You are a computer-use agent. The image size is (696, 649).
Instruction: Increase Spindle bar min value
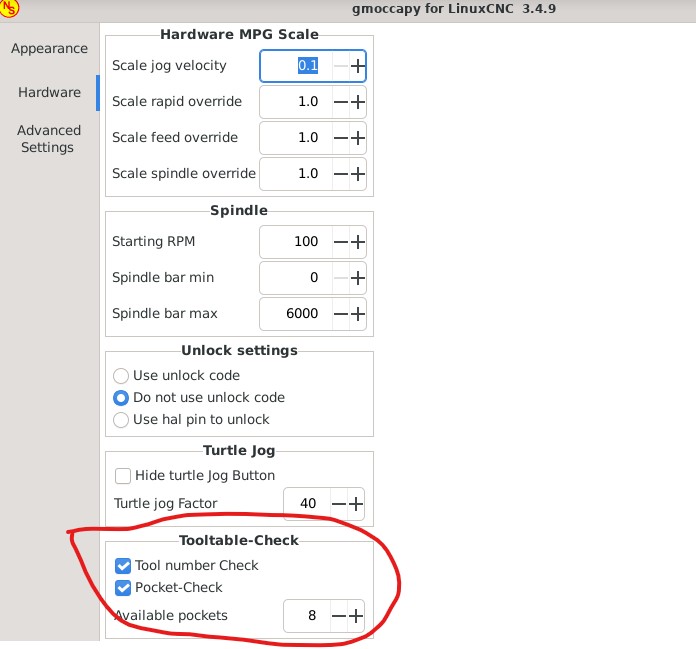[357, 278]
